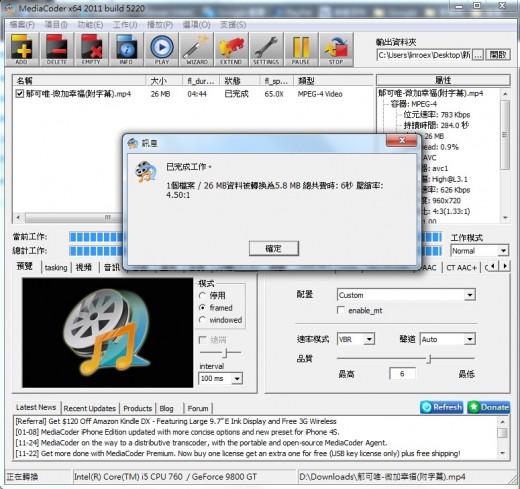Open the EXTEND puzzle icon

click(x=231, y=49)
